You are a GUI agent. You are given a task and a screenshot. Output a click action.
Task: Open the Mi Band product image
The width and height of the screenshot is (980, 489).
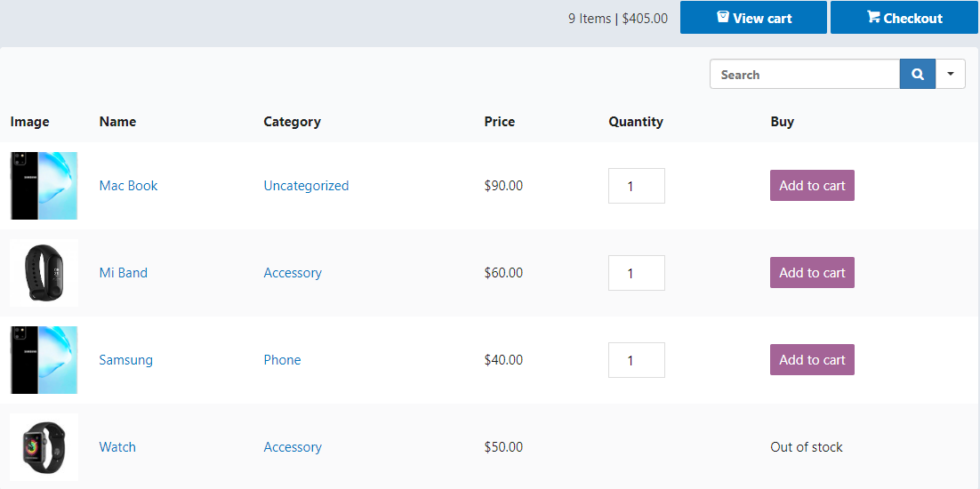click(44, 273)
